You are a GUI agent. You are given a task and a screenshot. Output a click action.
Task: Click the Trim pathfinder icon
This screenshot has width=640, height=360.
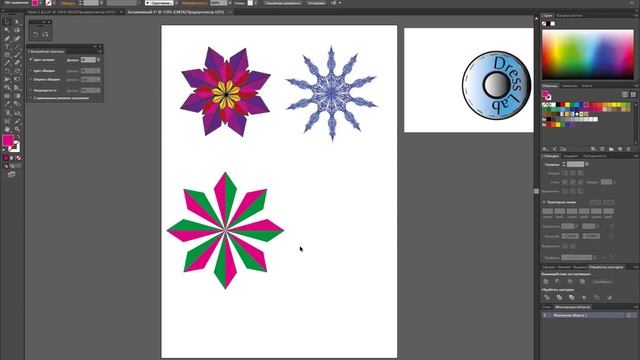coord(559,298)
